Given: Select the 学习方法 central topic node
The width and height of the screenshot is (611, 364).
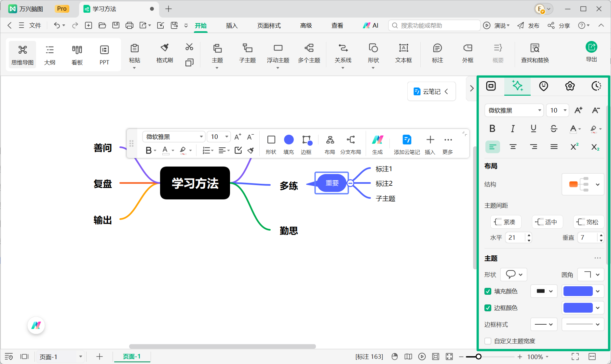Looking at the screenshot, I should coord(195,183).
